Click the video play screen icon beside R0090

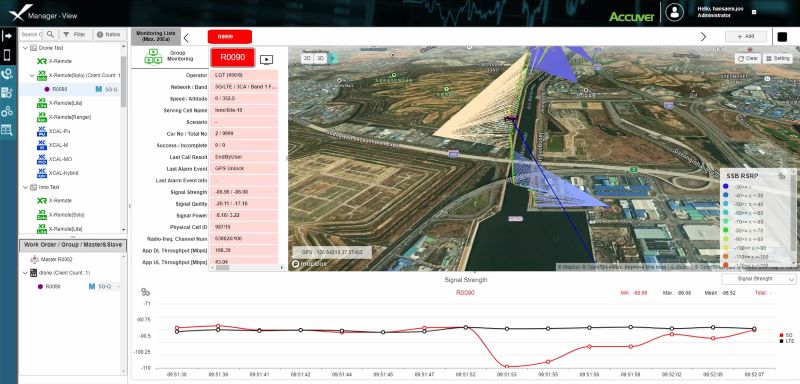pyautogui.click(x=266, y=60)
